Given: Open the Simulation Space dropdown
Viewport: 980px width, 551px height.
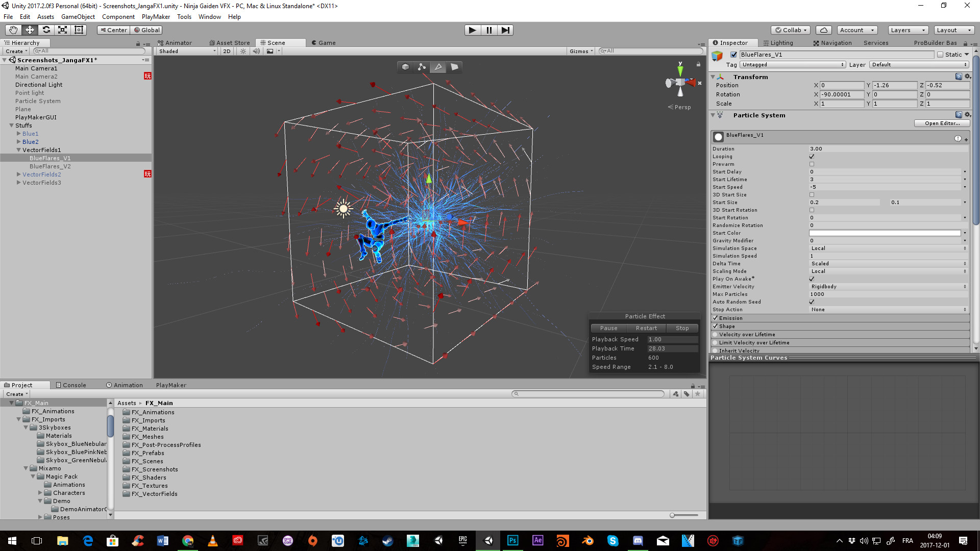Looking at the screenshot, I should coord(888,248).
